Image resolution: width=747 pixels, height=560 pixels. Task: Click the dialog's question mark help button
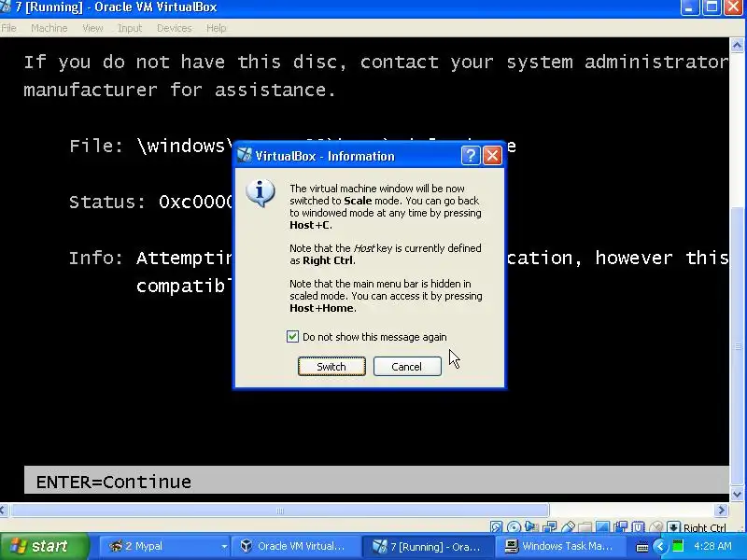(470, 156)
